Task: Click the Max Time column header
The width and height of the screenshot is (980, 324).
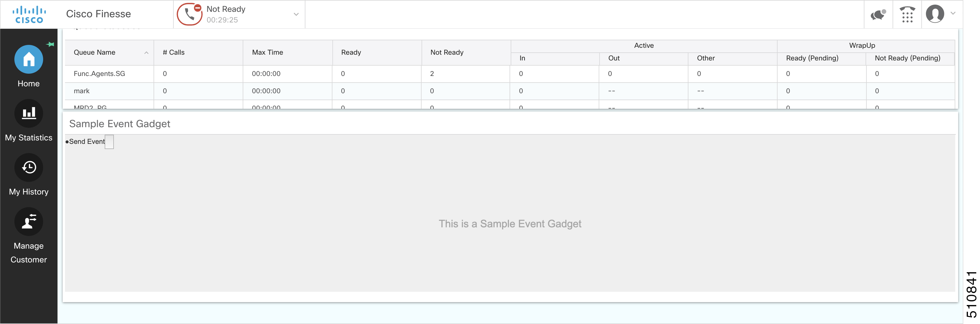Action: (x=288, y=53)
